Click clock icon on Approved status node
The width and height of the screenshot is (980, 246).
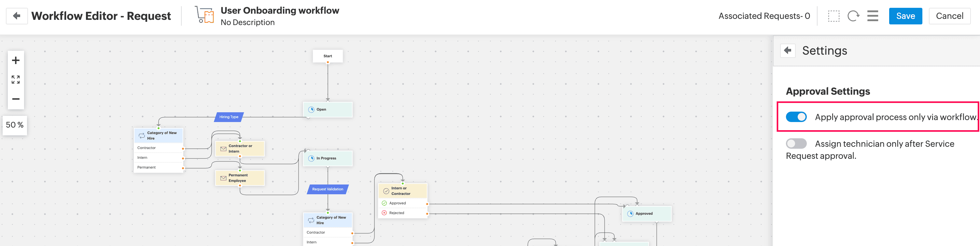pyautogui.click(x=630, y=214)
